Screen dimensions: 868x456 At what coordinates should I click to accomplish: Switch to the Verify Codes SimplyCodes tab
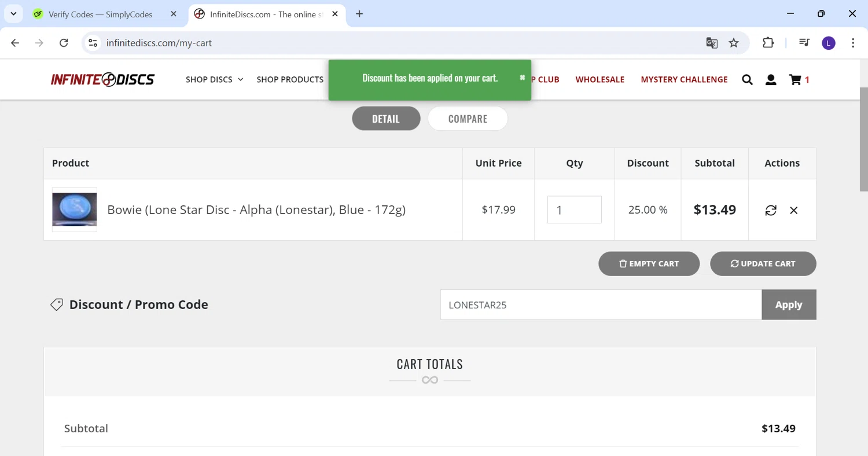pos(100,14)
